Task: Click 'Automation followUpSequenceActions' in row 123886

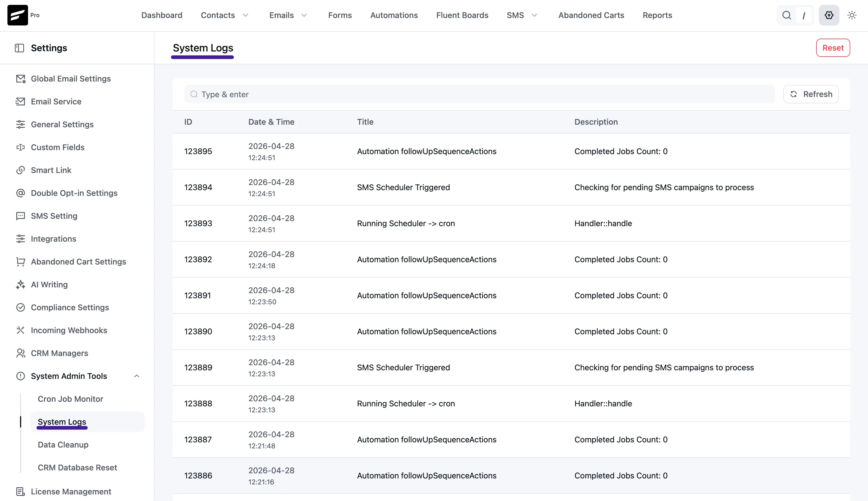Action: pos(427,476)
